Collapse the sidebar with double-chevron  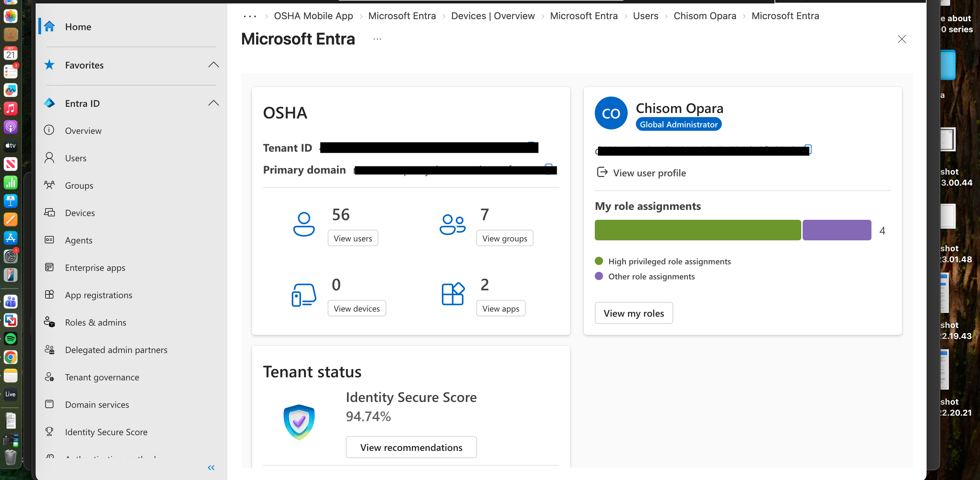pyautogui.click(x=211, y=467)
